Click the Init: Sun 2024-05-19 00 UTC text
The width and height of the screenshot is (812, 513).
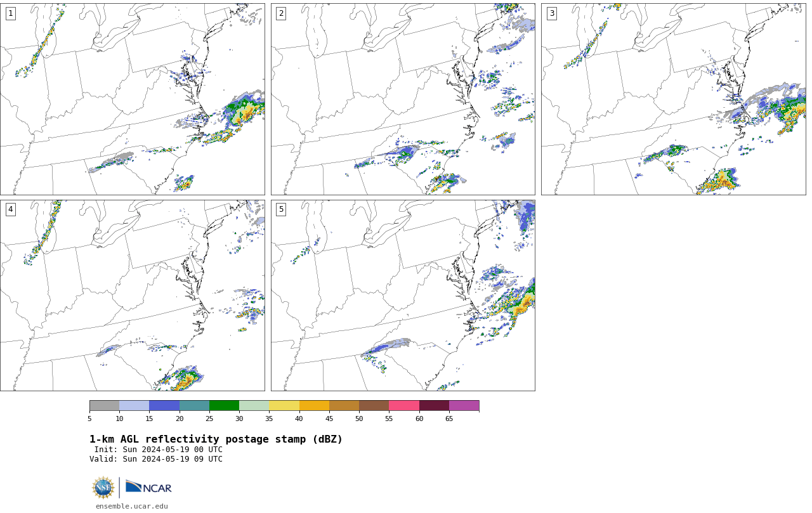tap(159, 450)
